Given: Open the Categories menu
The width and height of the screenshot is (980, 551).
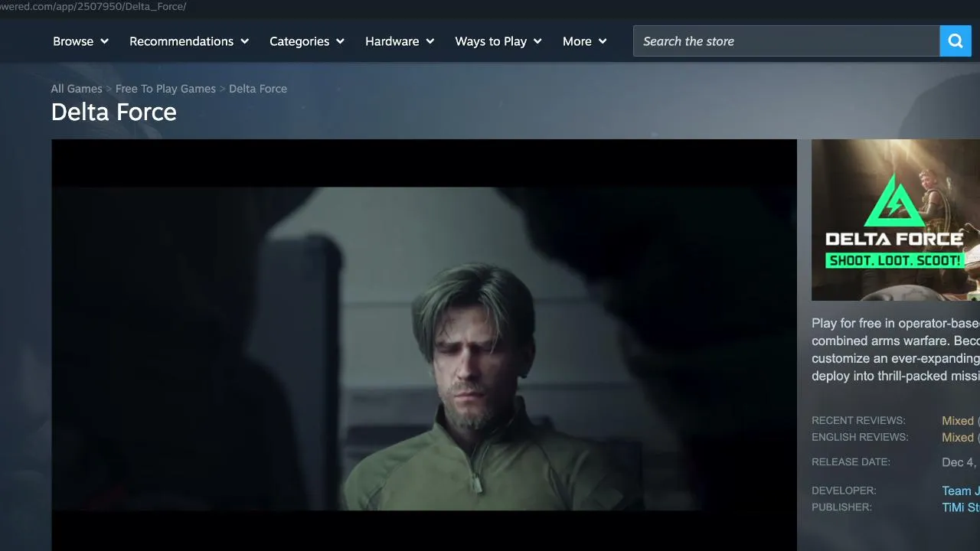Looking at the screenshot, I should point(307,41).
